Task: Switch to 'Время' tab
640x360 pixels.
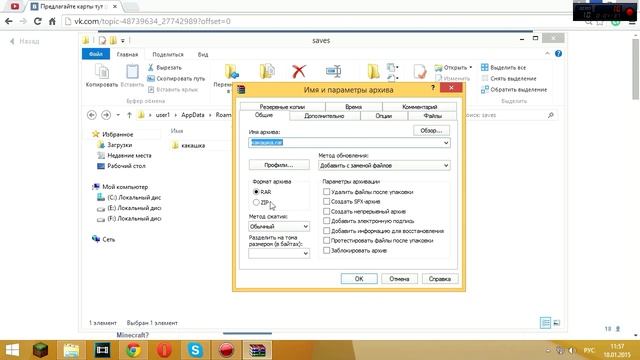Action: point(353,107)
